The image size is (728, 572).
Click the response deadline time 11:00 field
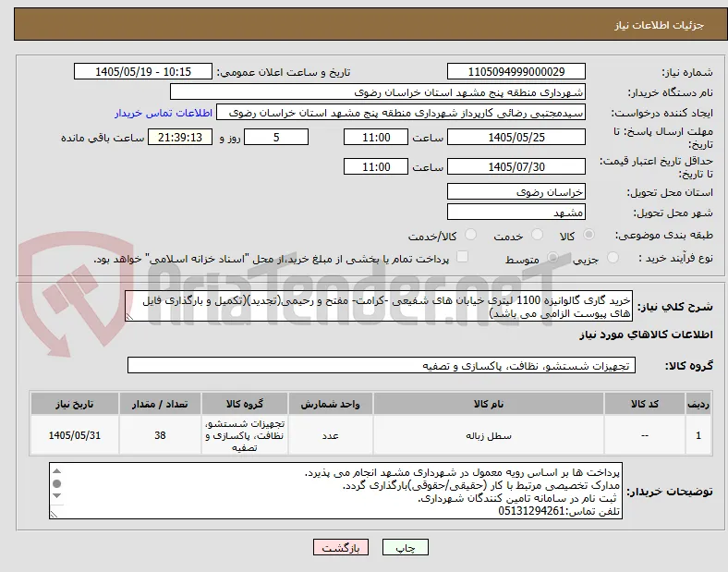tap(376, 137)
